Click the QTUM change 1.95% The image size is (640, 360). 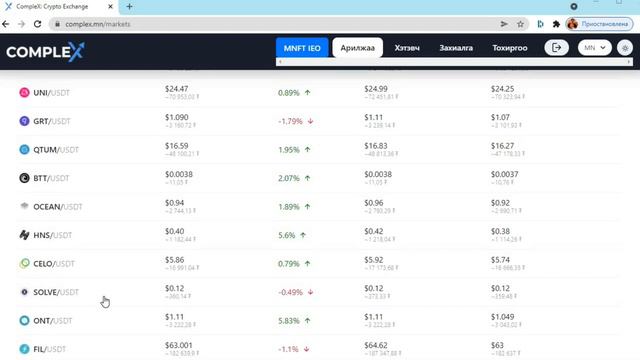[x=289, y=150]
